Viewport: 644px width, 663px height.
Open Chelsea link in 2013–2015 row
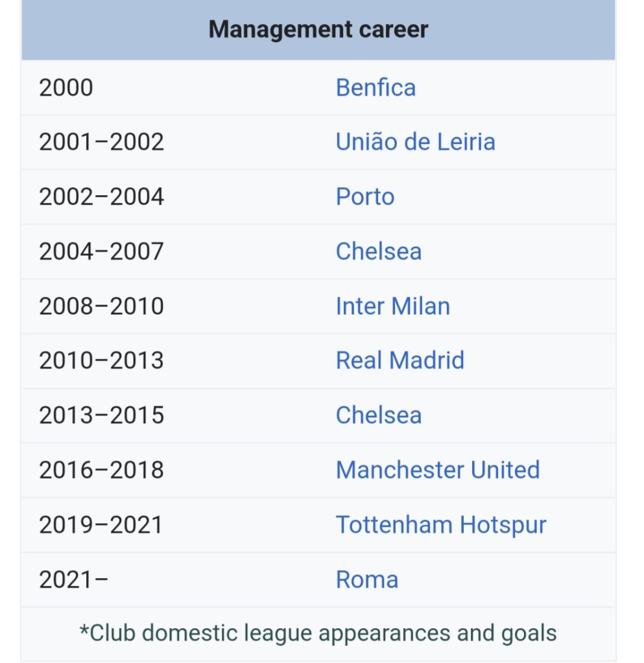(378, 415)
